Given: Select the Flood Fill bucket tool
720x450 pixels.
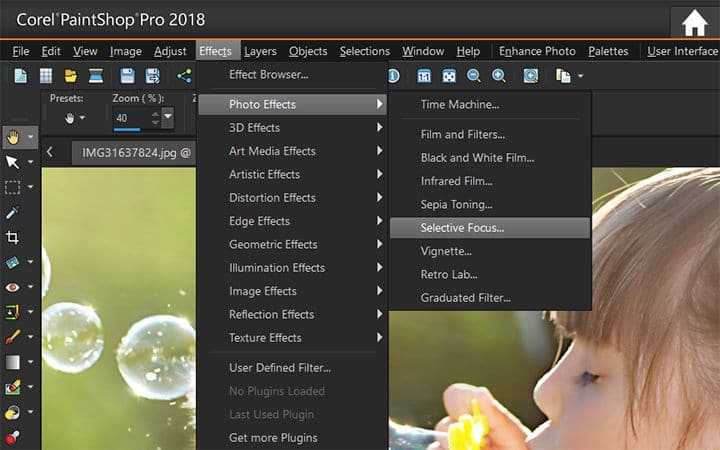Looking at the screenshot, I should pos(12,412).
